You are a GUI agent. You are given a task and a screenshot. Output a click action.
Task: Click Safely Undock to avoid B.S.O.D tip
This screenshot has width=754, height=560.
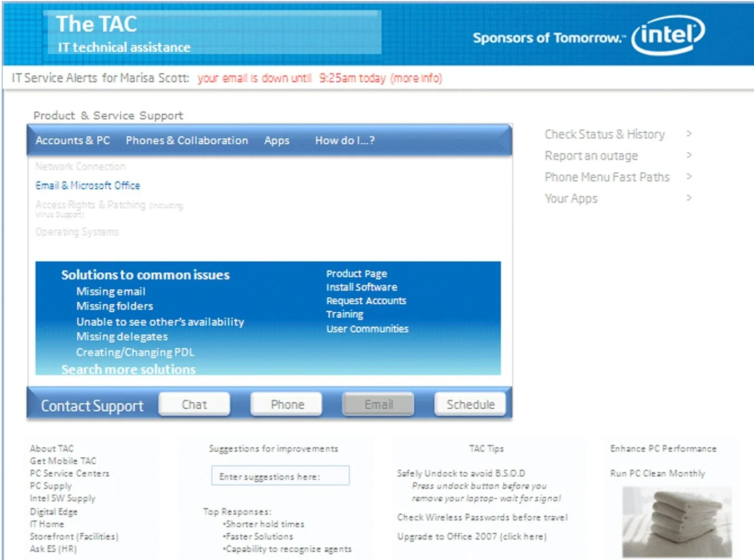click(x=461, y=473)
